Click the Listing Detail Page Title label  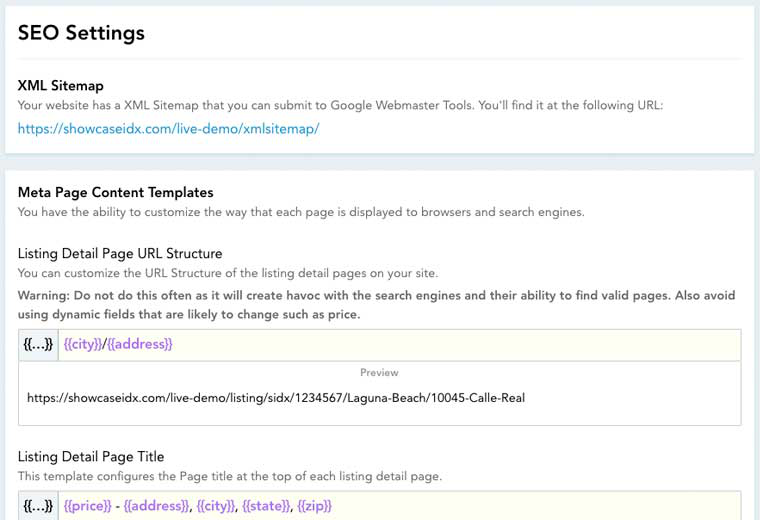tap(91, 457)
